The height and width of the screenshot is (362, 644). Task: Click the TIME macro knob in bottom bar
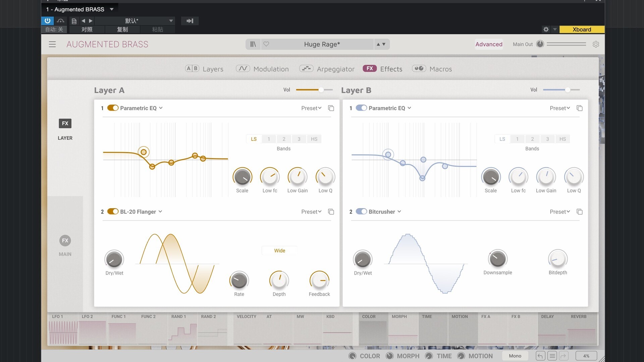pos(429,356)
